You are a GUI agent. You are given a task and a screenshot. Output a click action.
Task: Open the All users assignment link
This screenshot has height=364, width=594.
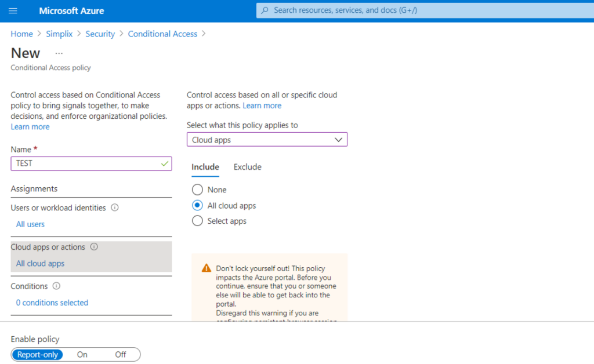tap(30, 224)
